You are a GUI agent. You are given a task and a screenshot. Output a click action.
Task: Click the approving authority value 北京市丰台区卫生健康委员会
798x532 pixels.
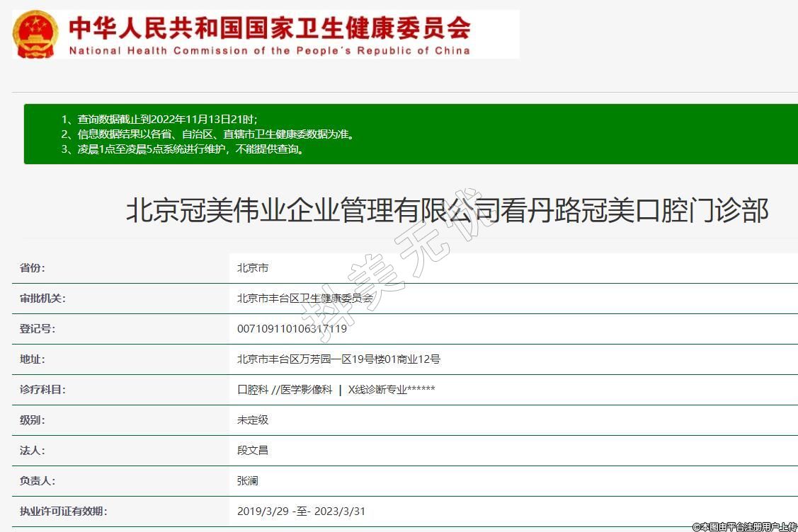click(304, 299)
